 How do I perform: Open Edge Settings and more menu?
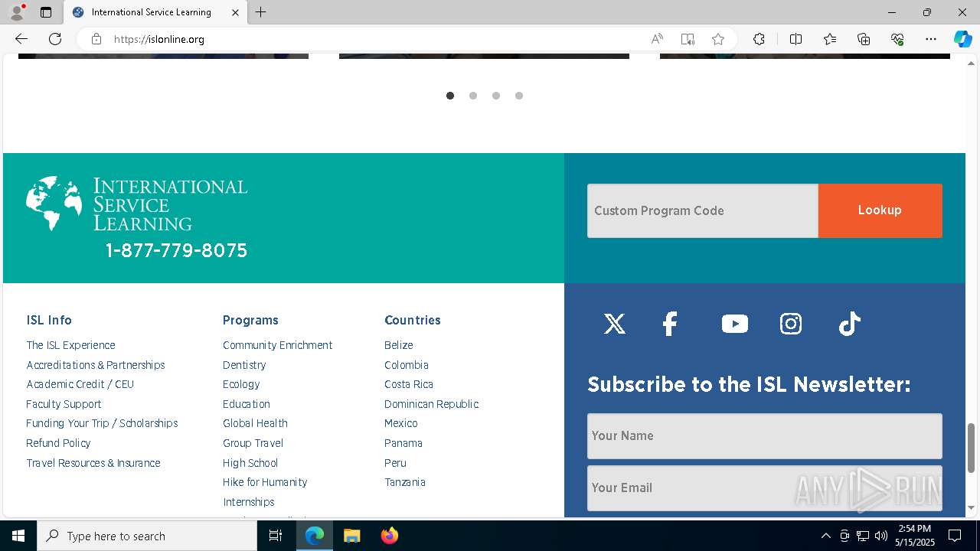tap(931, 39)
